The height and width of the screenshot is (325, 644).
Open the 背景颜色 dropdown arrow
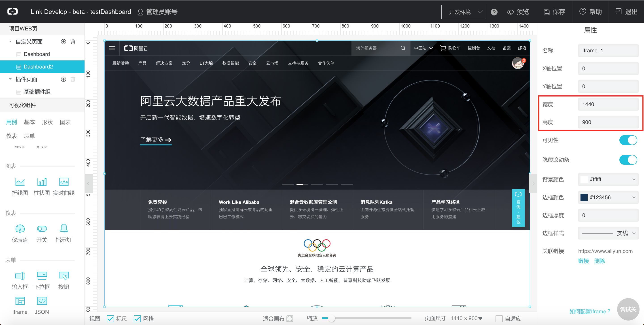coord(634,179)
